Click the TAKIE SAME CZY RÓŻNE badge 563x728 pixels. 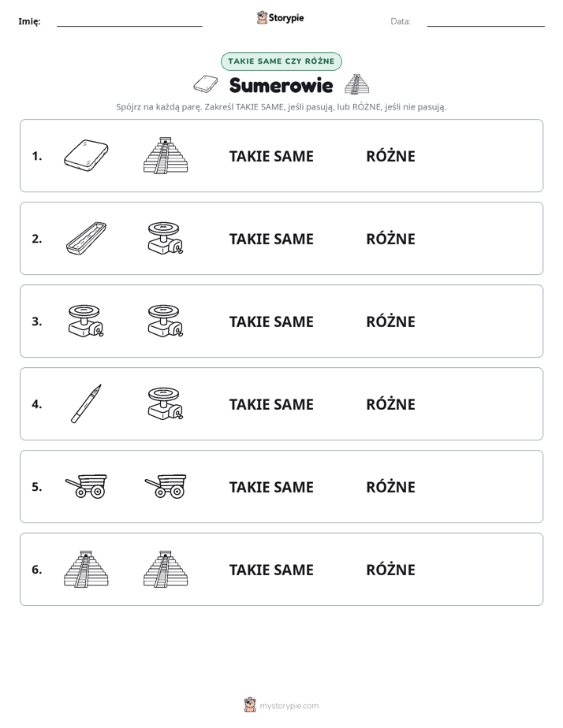[x=281, y=61]
